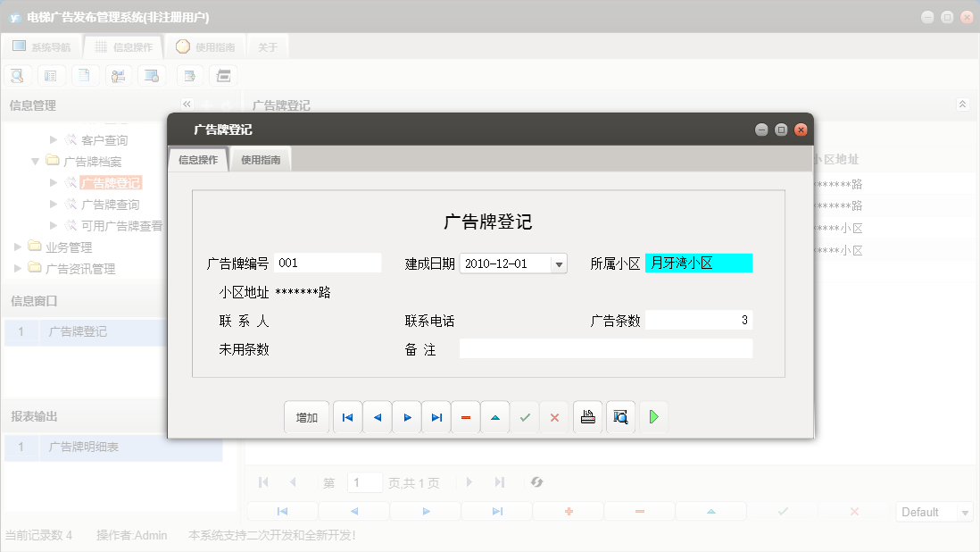The width and height of the screenshot is (980, 552).
Task: Open the customer info toolbar icon with person figure
Action: [118, 75]
